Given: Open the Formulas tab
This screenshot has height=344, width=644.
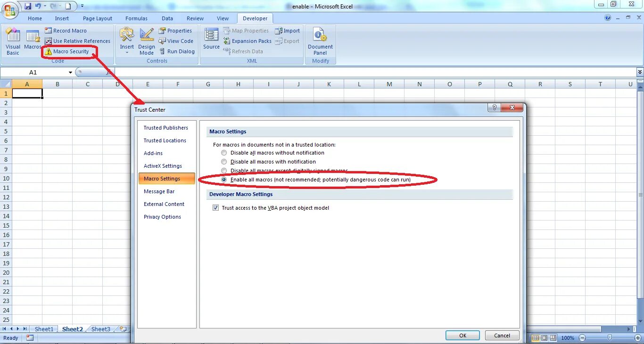Looking at the screenshot, I should click(136, 18).
